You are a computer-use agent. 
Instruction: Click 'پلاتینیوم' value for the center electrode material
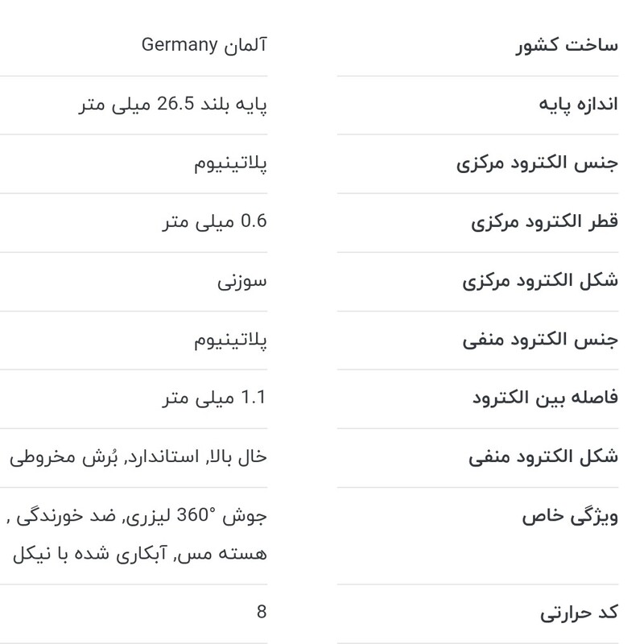coord(230,163)
